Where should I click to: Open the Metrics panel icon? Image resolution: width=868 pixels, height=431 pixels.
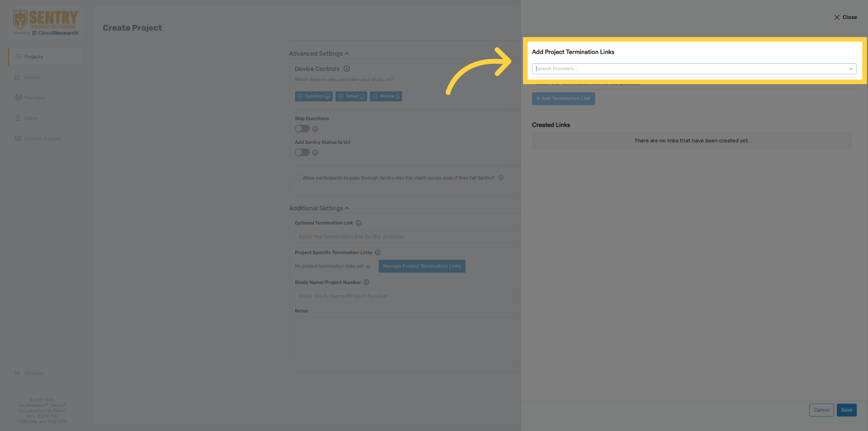tap(18, 77)
